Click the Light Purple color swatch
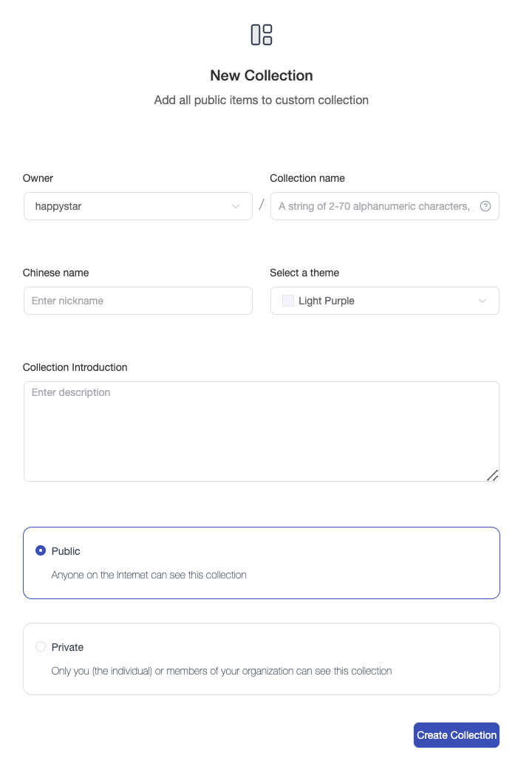 pyautogui.click(x=287, y=301)
